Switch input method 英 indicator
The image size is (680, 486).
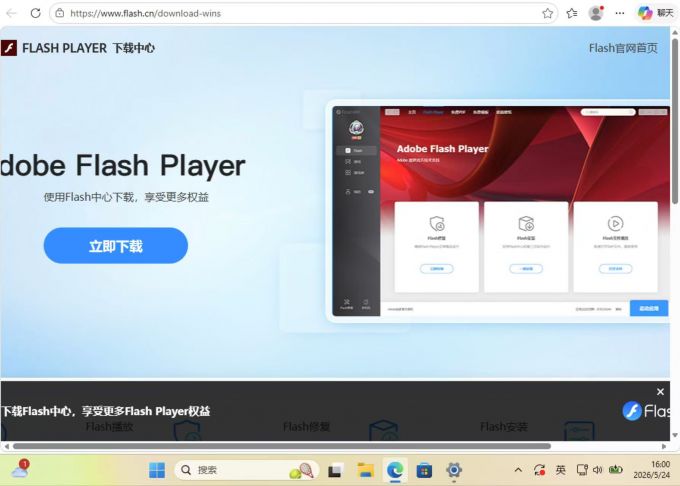560,470
